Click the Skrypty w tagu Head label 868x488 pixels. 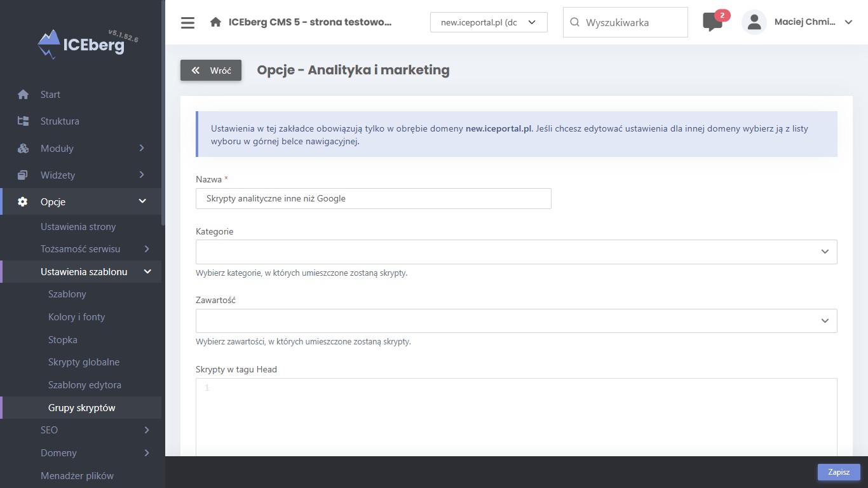tap(236, 369)
